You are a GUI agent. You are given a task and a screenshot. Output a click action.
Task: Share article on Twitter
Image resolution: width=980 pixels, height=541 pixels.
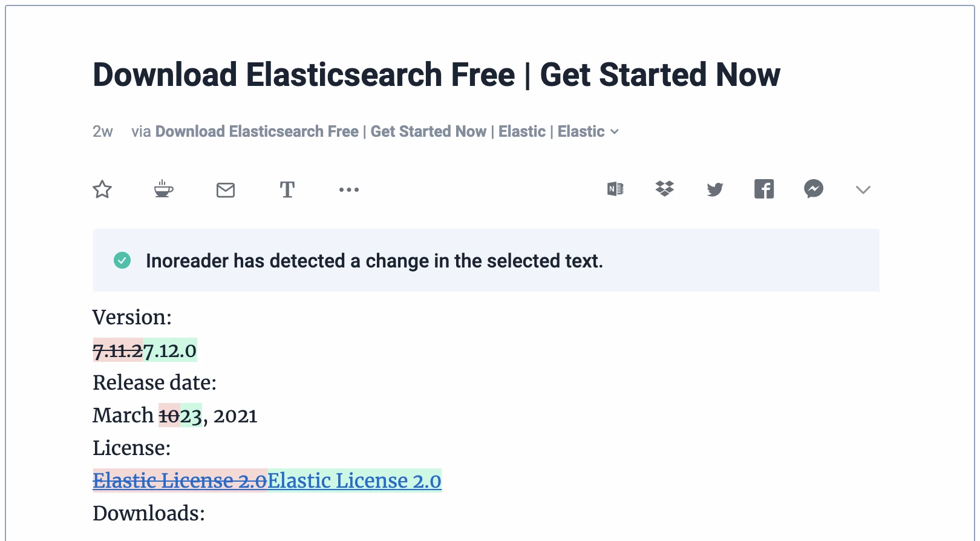coord(715,189)
